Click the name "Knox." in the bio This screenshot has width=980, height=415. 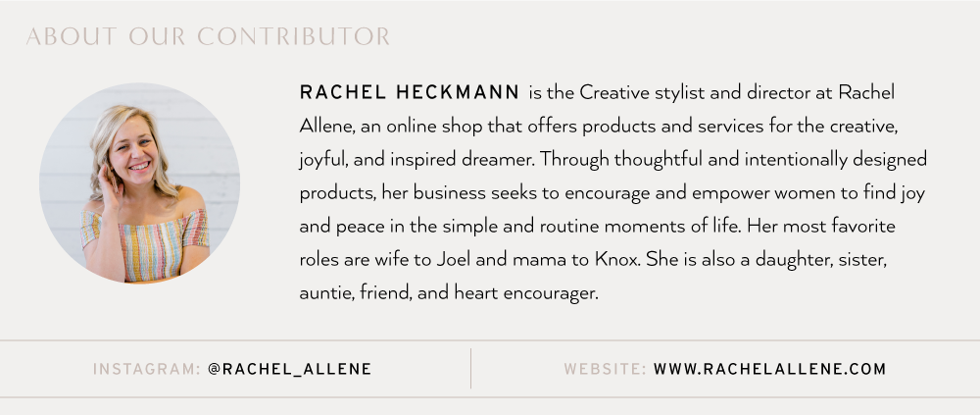pyautogui.click(x=617, y=259)
